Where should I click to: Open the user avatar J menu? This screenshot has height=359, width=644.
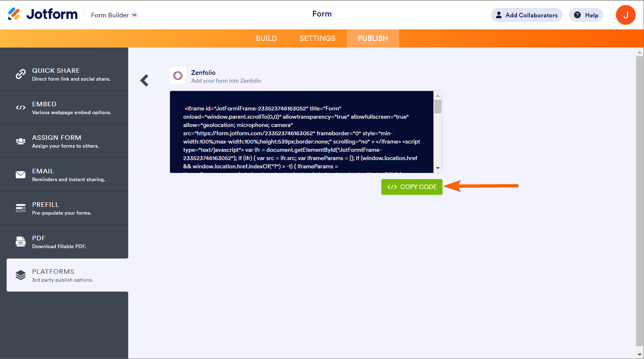coord(626,15)
